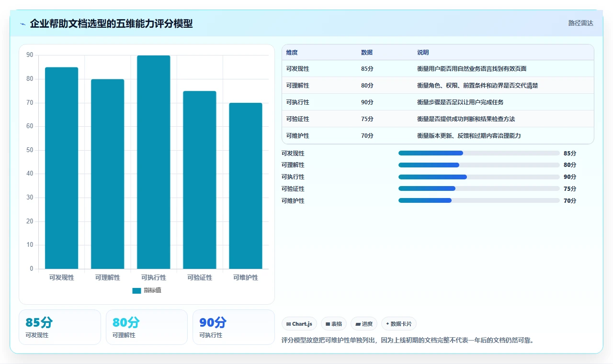Click the 可理解性 progress bar

tap(479, 165)
